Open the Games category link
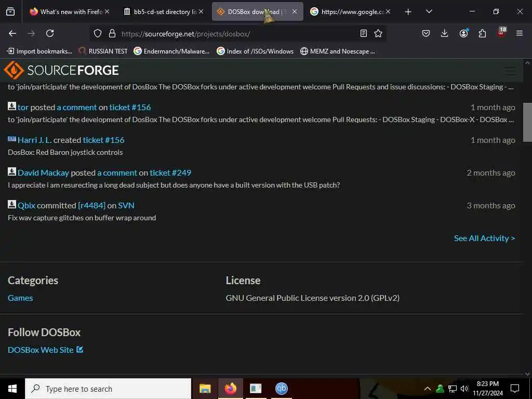The height and width of the screenshot is (399, 532). click(20, 298)
